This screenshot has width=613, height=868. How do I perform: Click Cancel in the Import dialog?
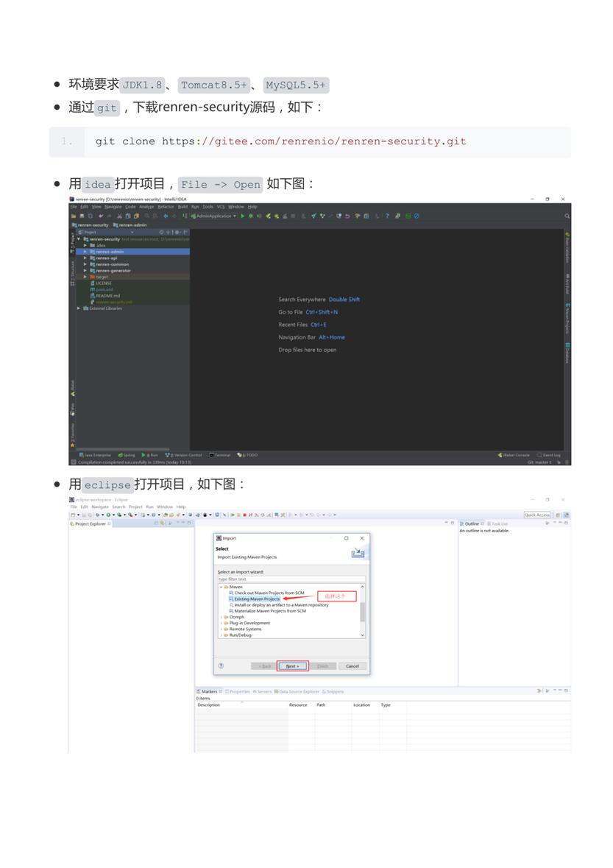(352, 666)
